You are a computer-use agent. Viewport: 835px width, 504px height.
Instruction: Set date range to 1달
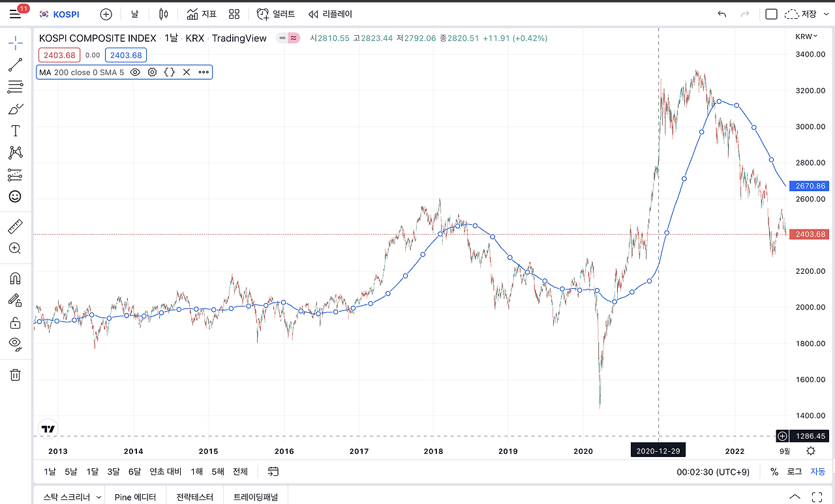point(93,471)
